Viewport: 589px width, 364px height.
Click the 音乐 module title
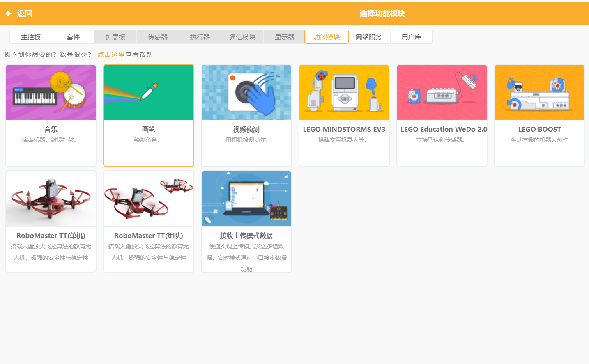point(51,129)
